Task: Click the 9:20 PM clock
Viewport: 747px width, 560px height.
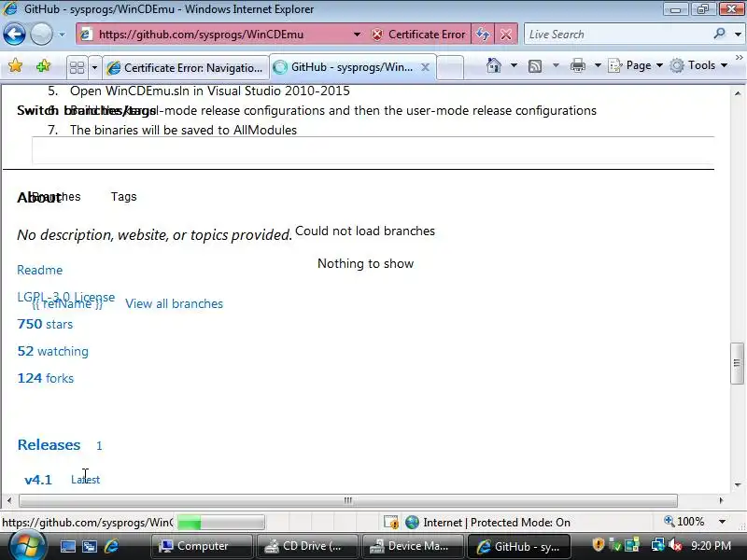Action: tap(711, 546)
